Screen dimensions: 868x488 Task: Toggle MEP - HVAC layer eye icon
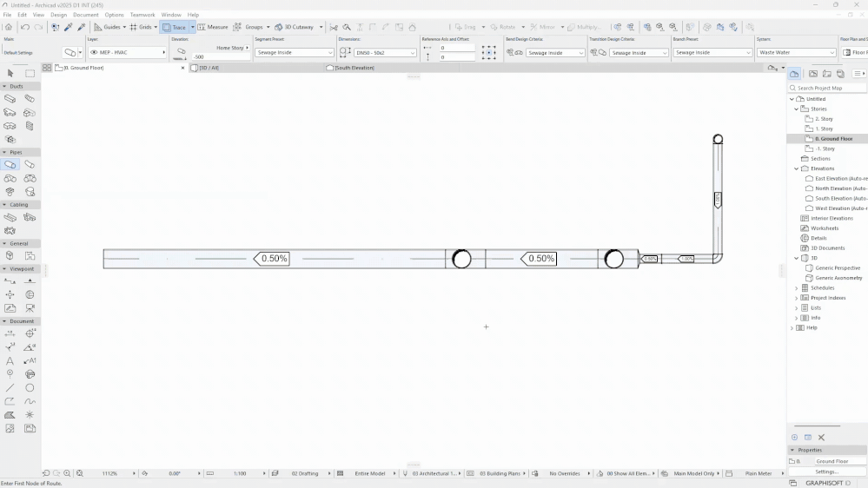[x=94, y=53]
